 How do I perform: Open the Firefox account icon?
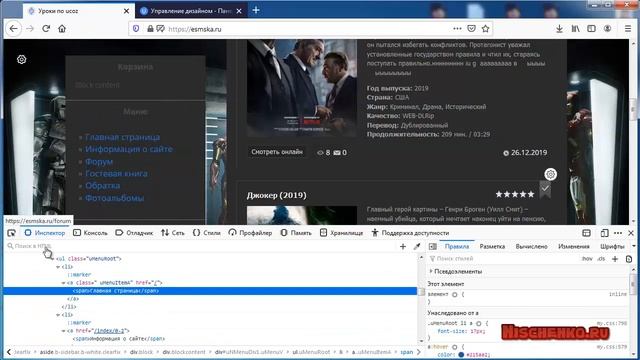[608, 29]
